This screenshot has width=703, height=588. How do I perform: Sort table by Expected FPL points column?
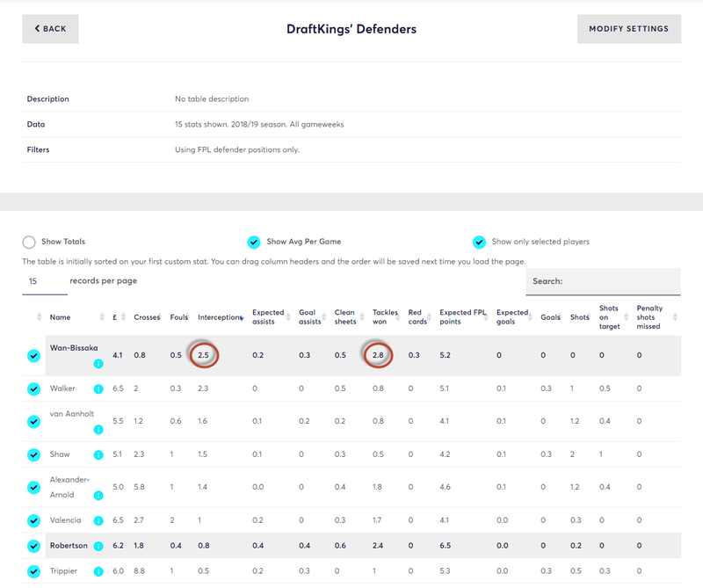click(462, 317)
